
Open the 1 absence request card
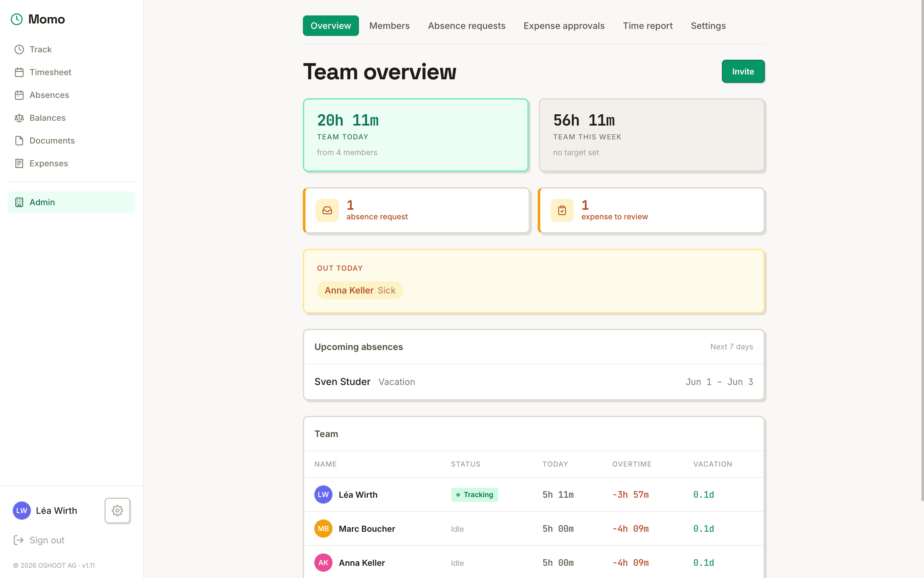point(416,210)
